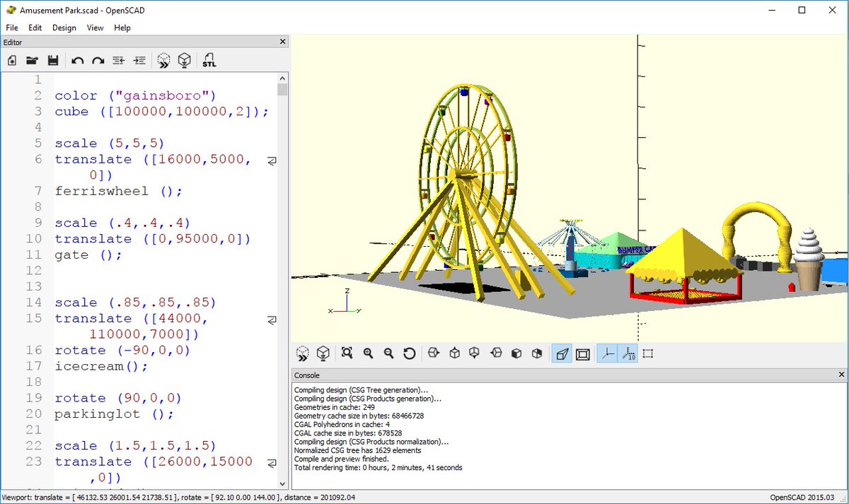Click Render icon in the viewer toolbar

point(323,353)
